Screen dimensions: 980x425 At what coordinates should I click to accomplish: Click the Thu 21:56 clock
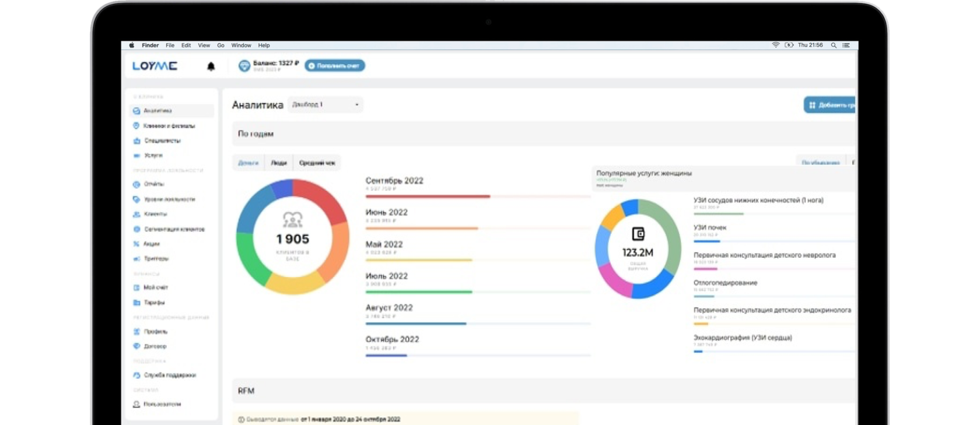[810, 45]
